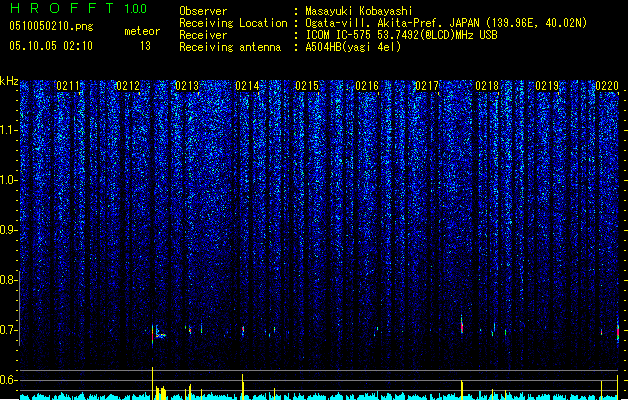Image resolution: width=629 pixels, height=400 pixels.
Task: Click the strong red echo just after 0217
Action: [x=462, y=325]
